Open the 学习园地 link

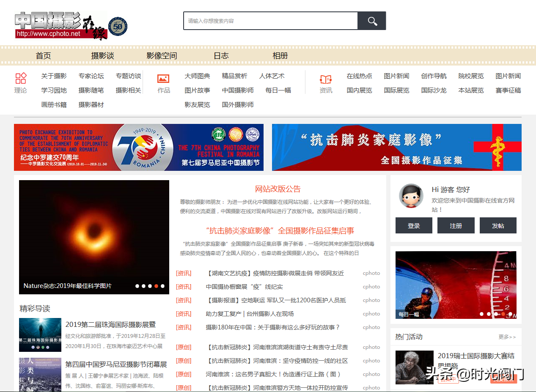[x=54, y=90]
